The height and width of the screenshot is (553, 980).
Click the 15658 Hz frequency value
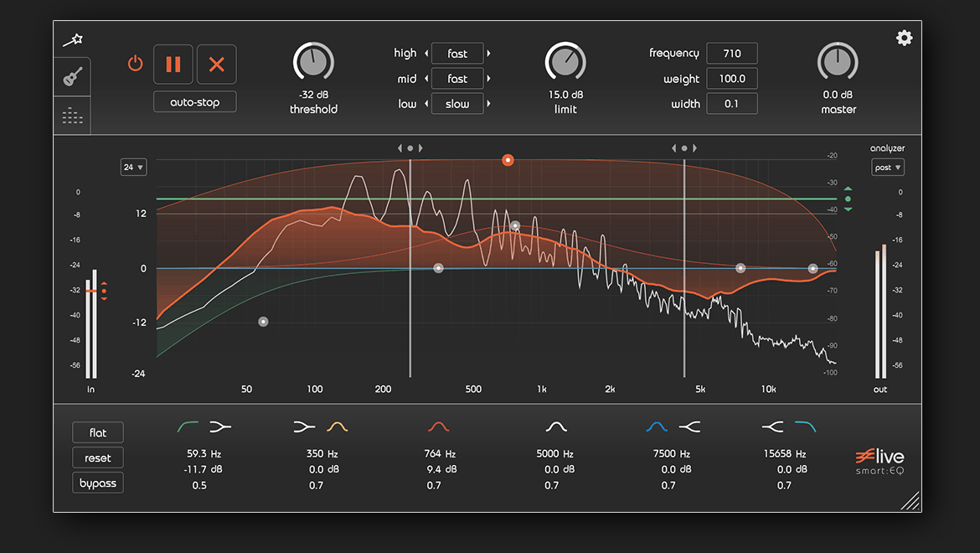(x=785, y=453)
